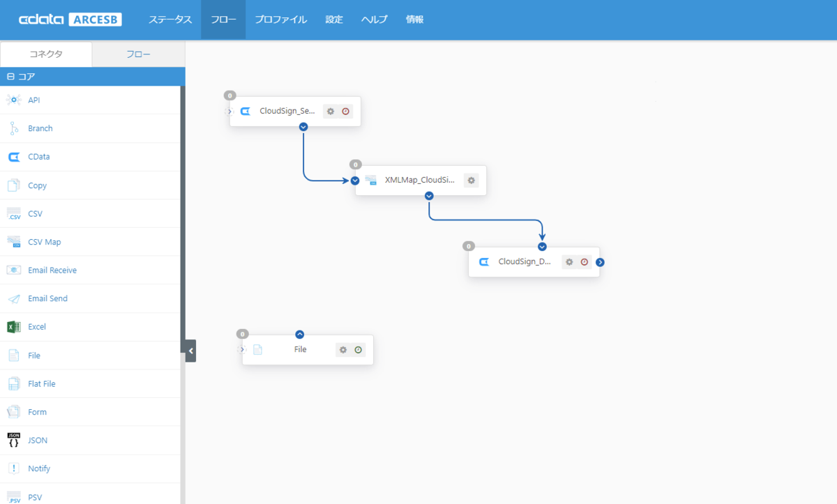Collapse the sidebar with arrow handle
Screen dimensions: 837x504
(x=190, y=351)
